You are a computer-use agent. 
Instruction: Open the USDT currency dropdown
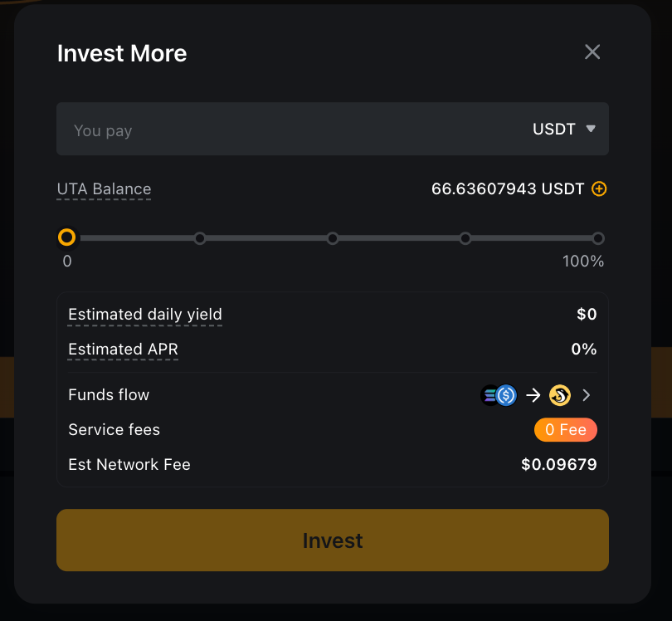pos(565,130)
